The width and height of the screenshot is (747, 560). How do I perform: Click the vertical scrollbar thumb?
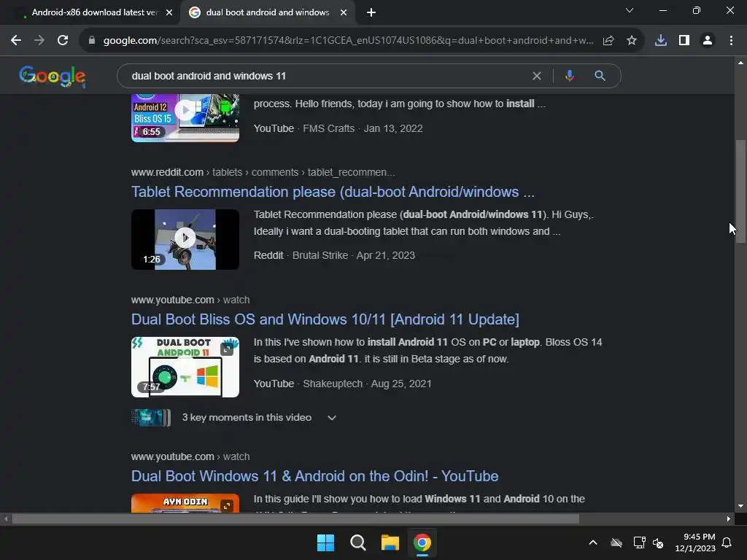pyautogui.click(x=740, y=192)
